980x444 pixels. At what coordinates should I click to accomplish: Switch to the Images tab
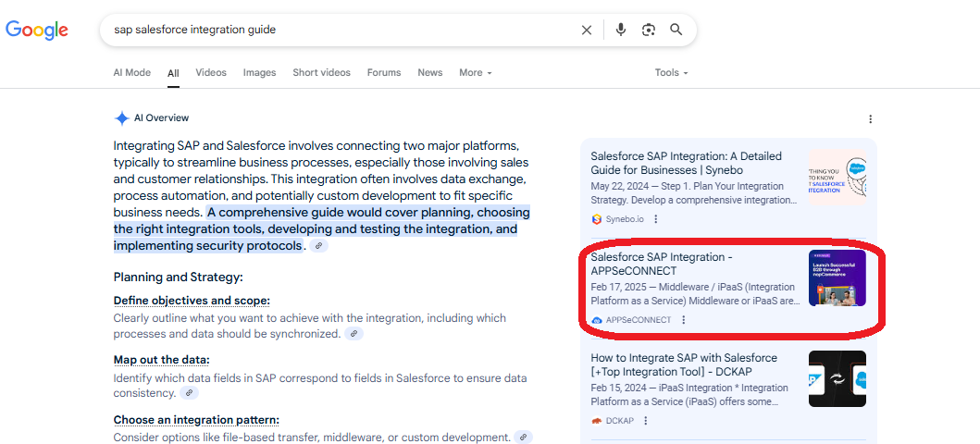point(259,72)
